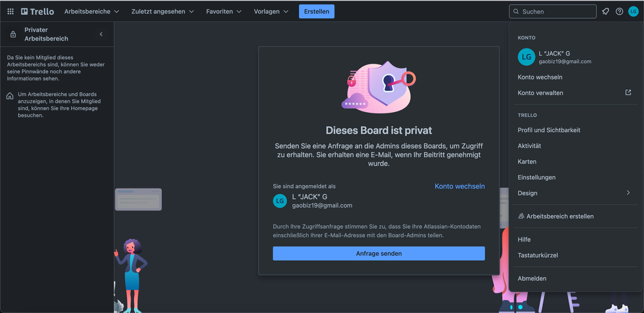Click the lock icon beside Privater Arbeitsbereich
644x313 pixels.
coord(13,35)
